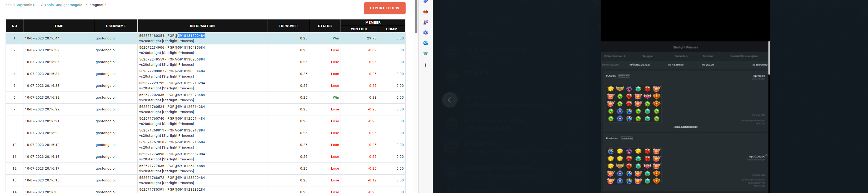868x193 pixels.
Task: Click the Rp 48.350,00 Saldo Baru value
Action: pyautogui.click(x=676, y=65)
